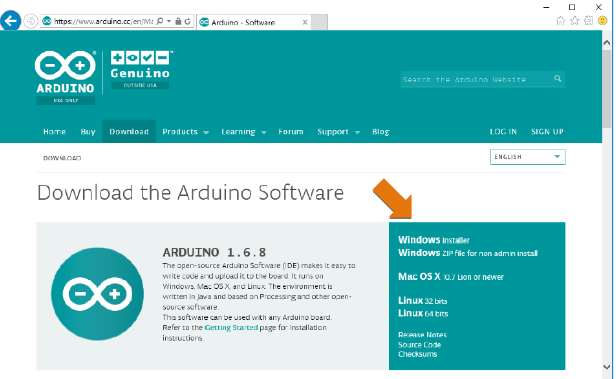
Task: Open browser Tools gear icon
Action: pos(588,20)
